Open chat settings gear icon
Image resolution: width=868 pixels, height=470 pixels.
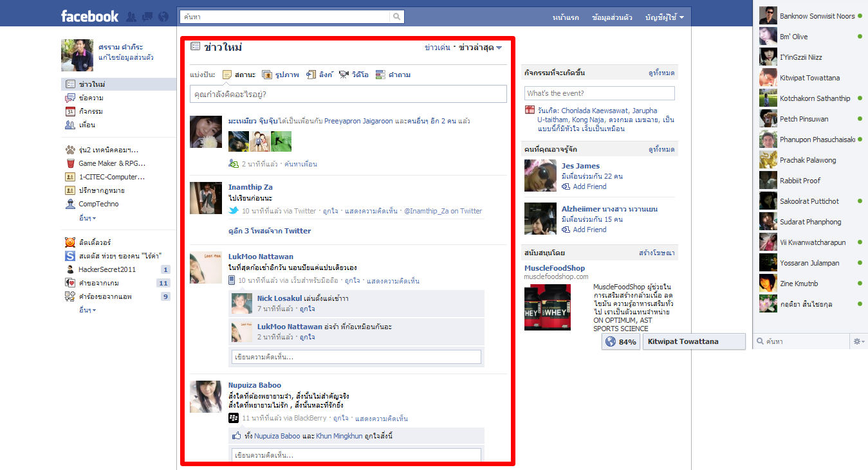tap(859, 341)
